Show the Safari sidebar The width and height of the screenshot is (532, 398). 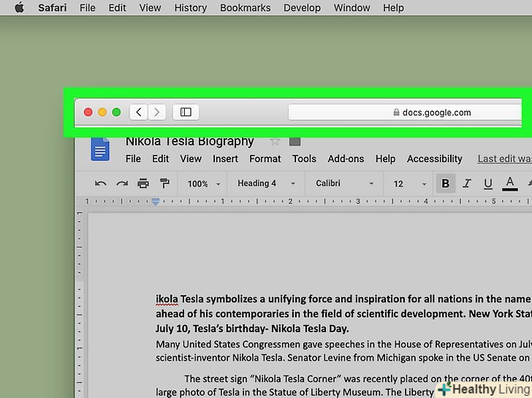(x=186, y=112)
